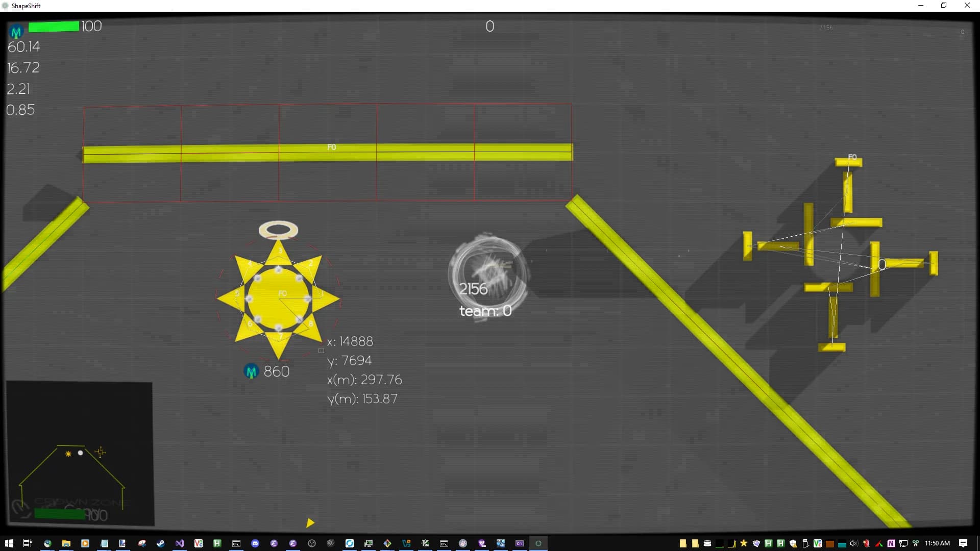This screenshot has height=551, width=980.
Task: Click the "F0" label on the horizontal yellow bar
Action: pos(332,147)
